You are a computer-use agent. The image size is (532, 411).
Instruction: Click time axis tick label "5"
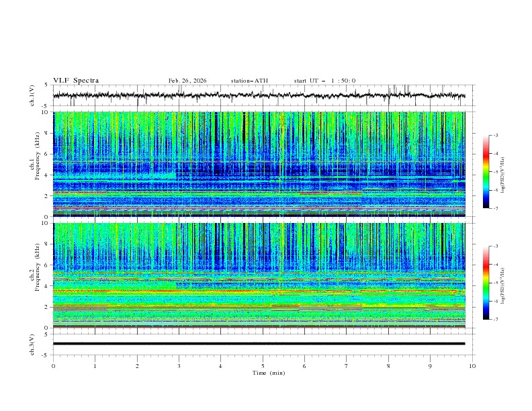click(x=263, y=366)
